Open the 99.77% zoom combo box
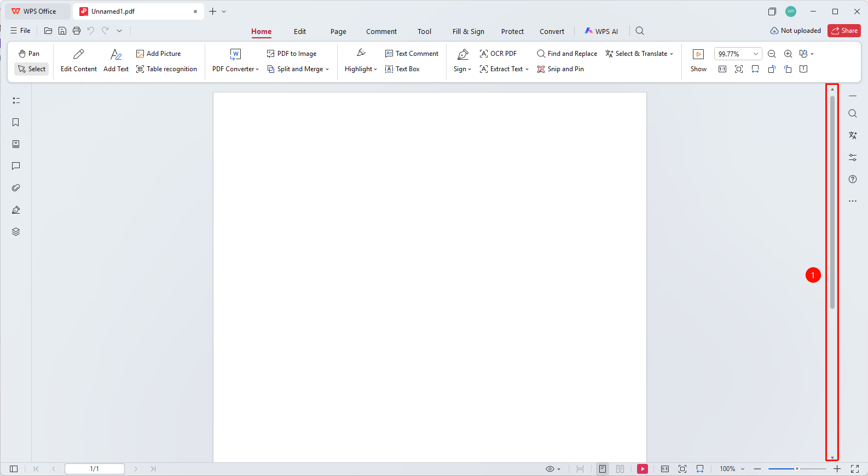The image size is (868, 476). pos(738,54)
